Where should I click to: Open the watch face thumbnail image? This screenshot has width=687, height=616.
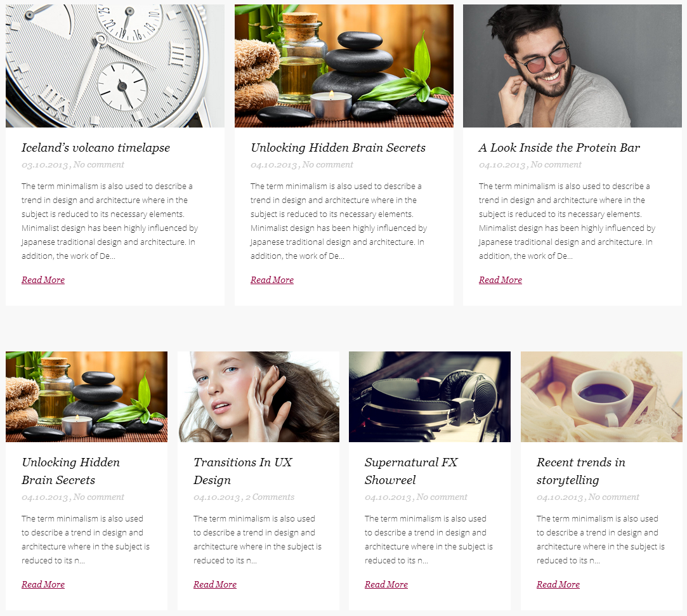point(115,66)
